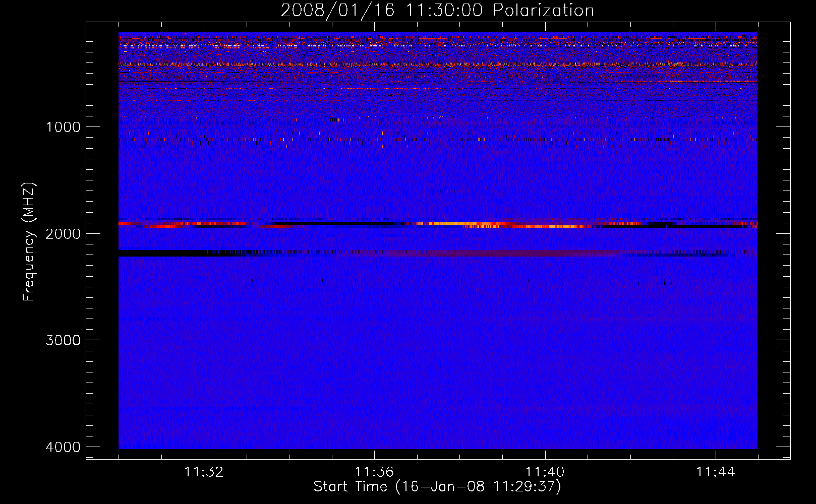Click the 11:44 time tick label

[716, 472]
